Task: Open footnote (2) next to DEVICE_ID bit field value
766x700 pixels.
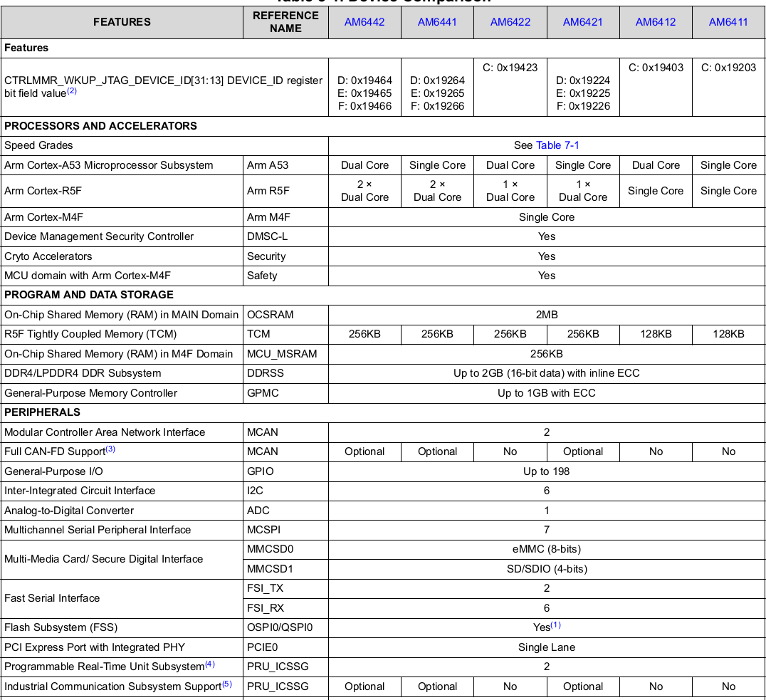Action: pos(72,91)
